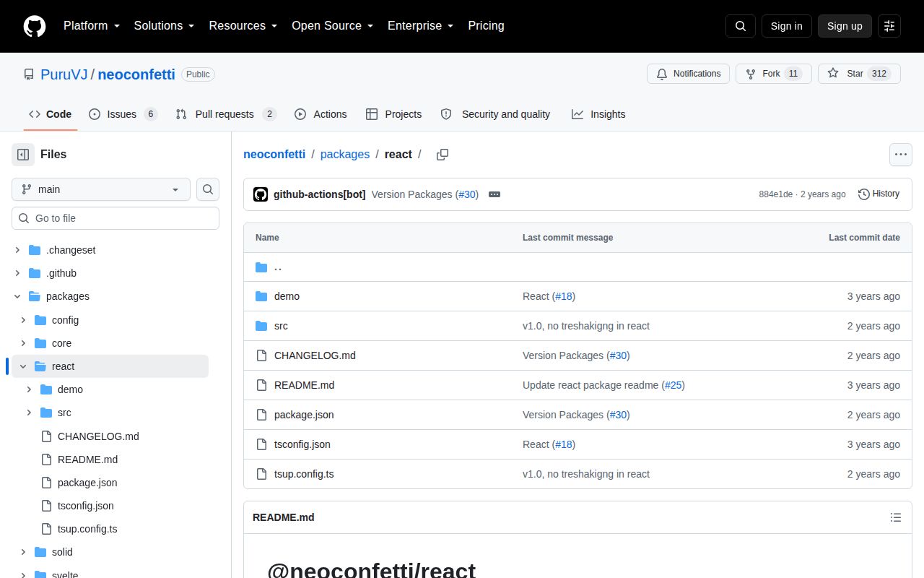
Task: Expand the config folder chevron
Action: (x=23, y=320)
